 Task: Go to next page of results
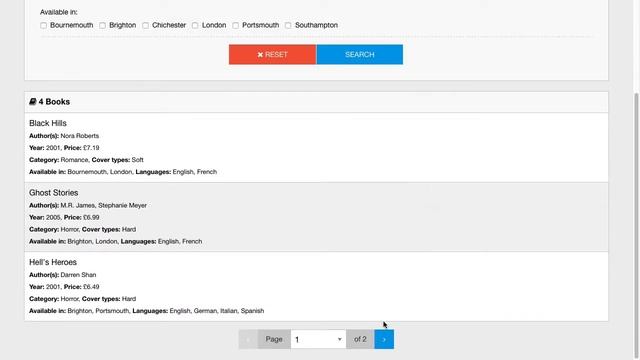tap(384, 339)
